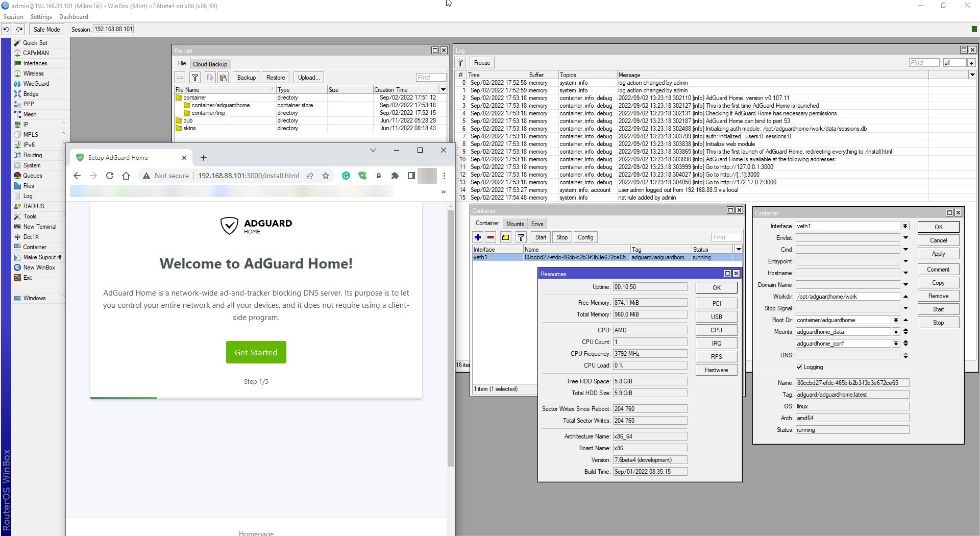980x536 pixels.
Task: Bookmark the page with the star icon
Action: (326, 176)
